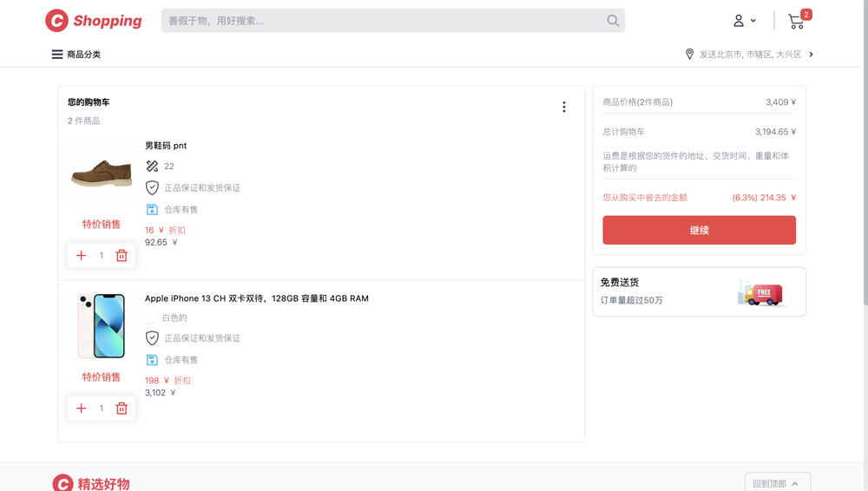Click the 您的购物车 heading
Viewport: 868px width, 491px height.
[89, 101]
